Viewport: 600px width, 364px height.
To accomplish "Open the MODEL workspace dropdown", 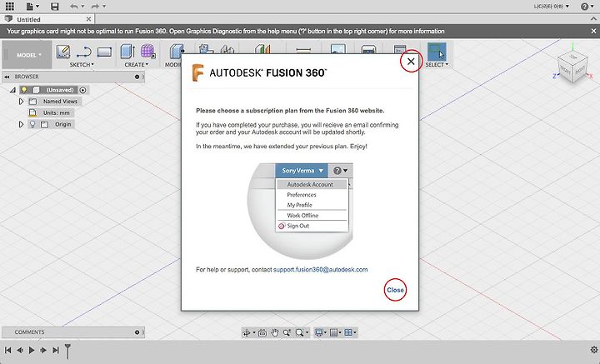I will click(27, 55).
